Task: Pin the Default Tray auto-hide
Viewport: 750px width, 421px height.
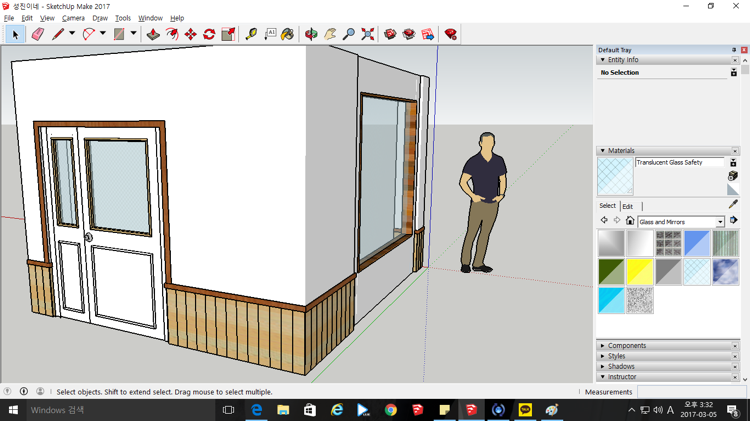Action: 734,50
